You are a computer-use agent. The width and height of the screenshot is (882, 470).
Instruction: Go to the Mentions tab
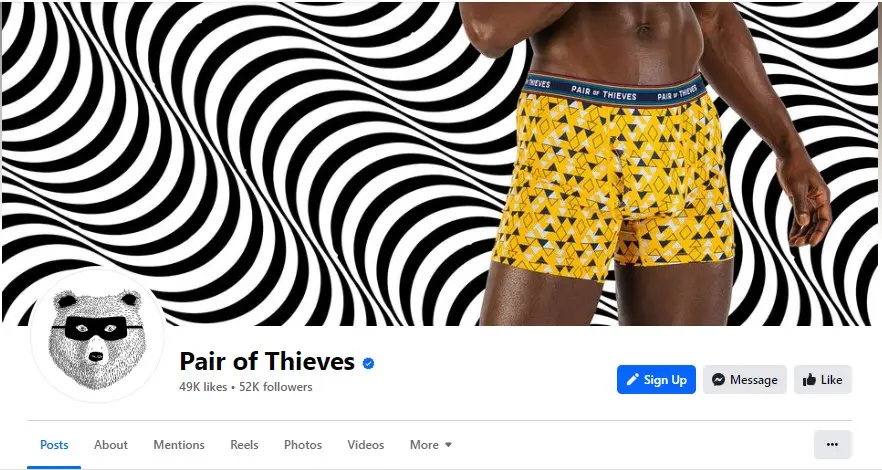pyautogui.click(x=179, y=445)
